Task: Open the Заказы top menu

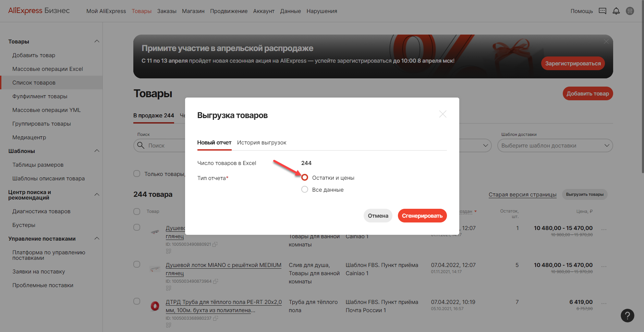Action: click(167, 11)
